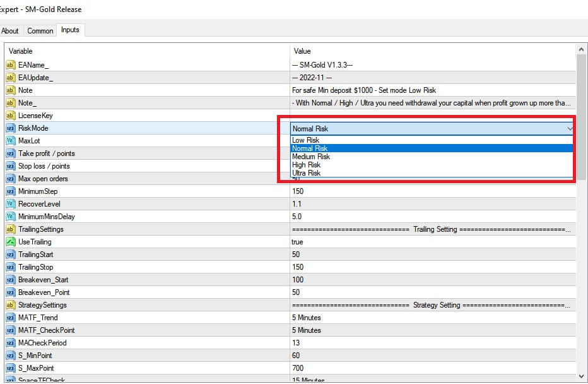Edit the TrailingStop value 150

433,267
